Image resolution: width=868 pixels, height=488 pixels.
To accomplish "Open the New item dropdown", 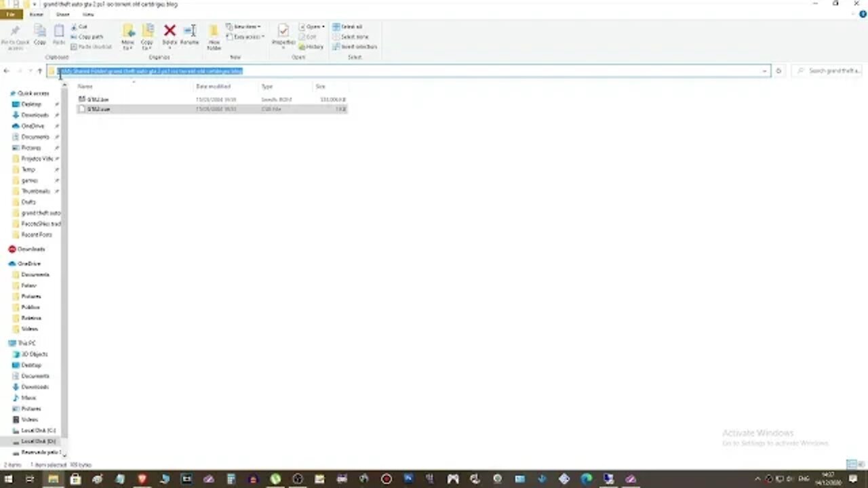I will click(x=244, y=26).
